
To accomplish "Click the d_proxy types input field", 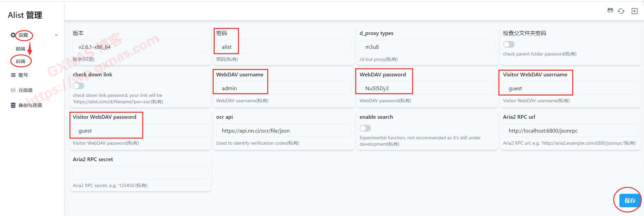I will click(x=427, y=47).
